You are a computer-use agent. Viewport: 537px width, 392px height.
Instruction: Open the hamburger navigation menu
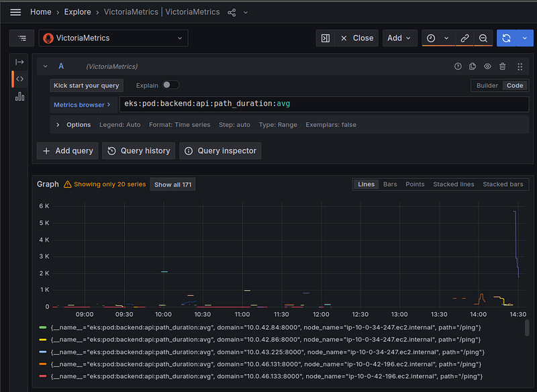tap(15, 12)
